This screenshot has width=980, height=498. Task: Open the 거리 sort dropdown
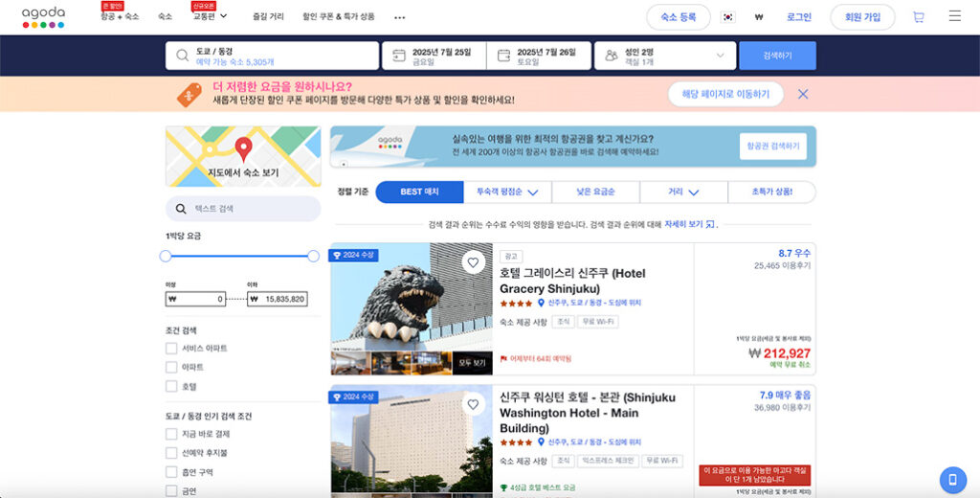[x=683, y=192]
